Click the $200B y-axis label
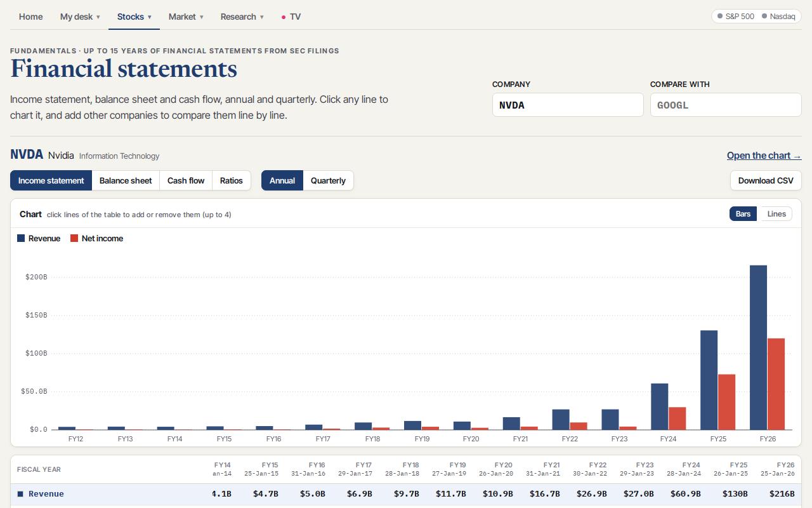 [36, 277]
